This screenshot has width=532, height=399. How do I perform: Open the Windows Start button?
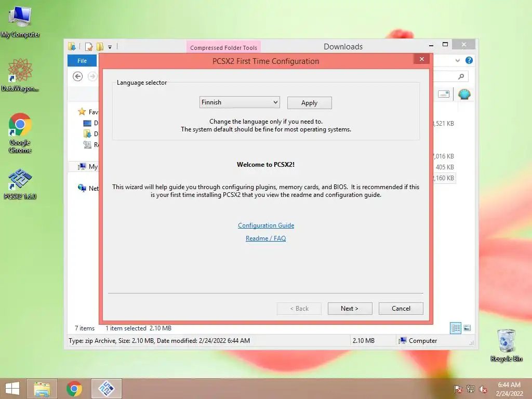coord(12,389)
